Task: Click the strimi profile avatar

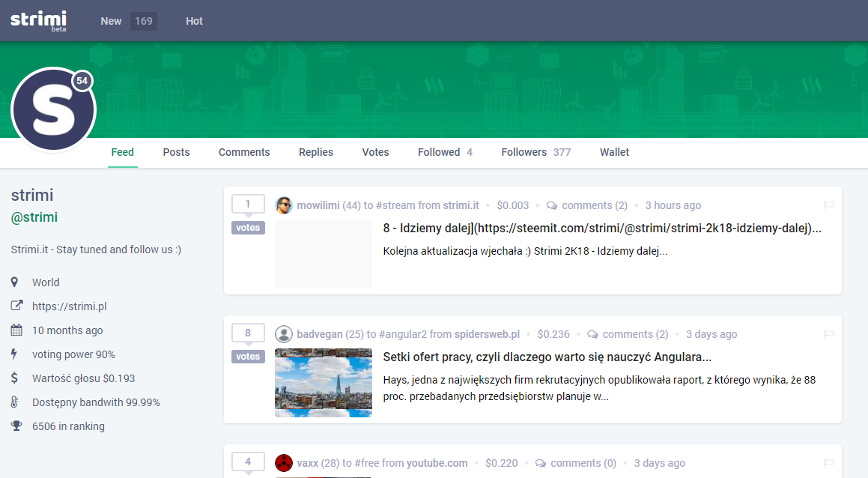Action: [x=54, y=109]
